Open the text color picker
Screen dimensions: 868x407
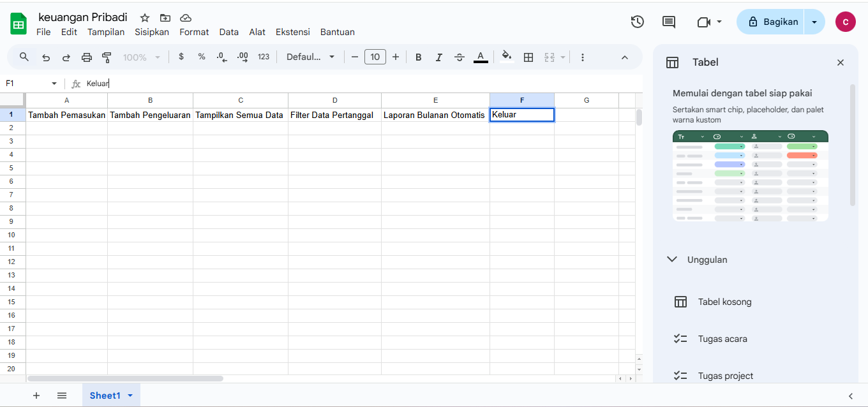481,57
